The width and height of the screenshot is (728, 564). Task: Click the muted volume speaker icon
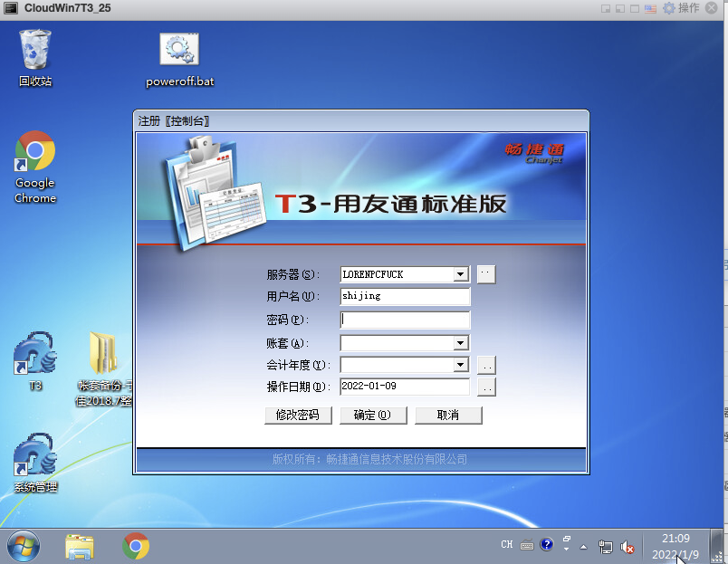[x=627, y=548]
